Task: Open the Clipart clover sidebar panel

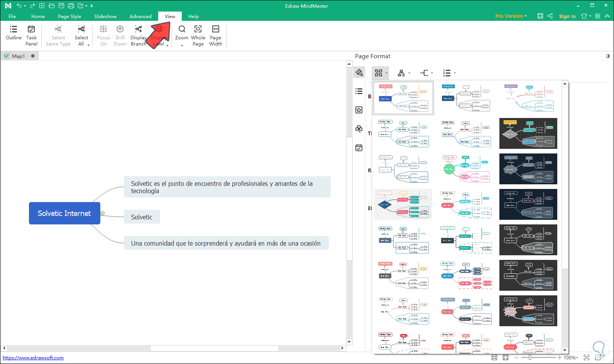Action: click(x=359, y=129)
